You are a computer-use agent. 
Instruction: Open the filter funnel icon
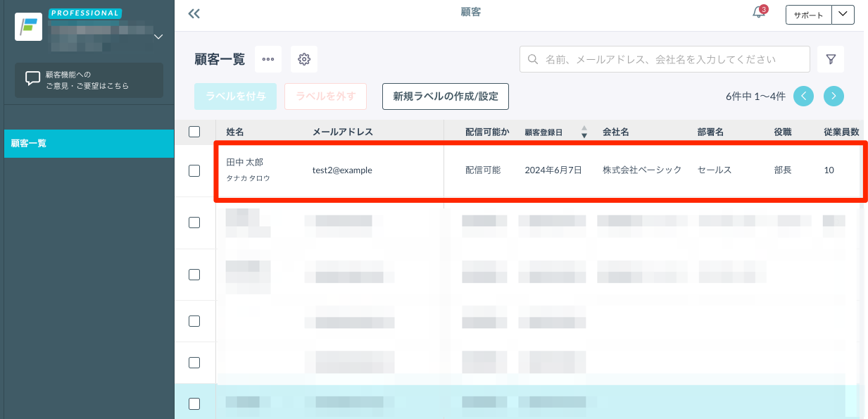pos(831,60)
